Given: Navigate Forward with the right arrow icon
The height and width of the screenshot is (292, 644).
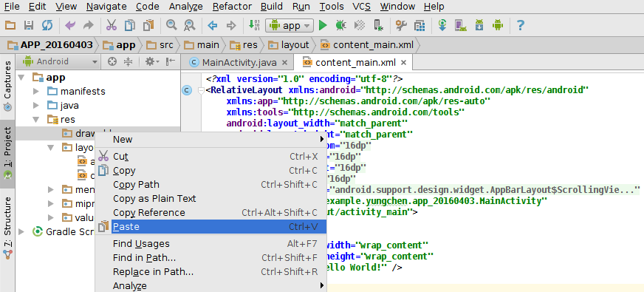Looking at the screenshot, I should tap(231, 25).
